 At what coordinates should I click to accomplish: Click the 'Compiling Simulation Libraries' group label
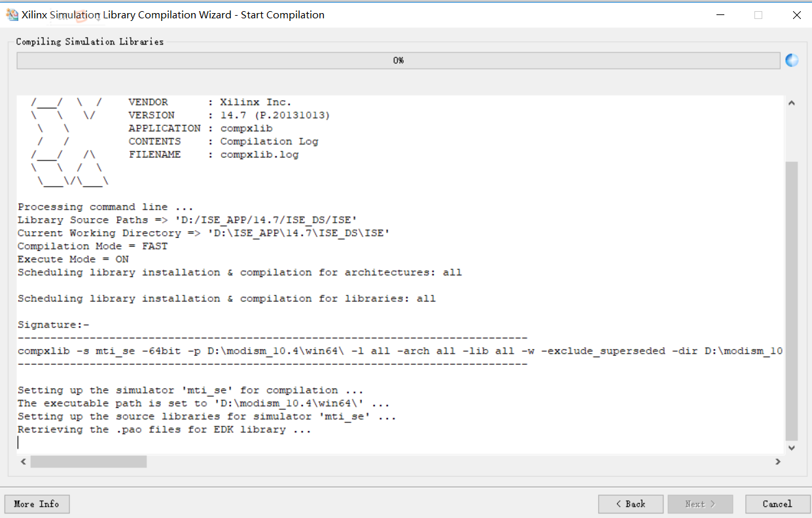click(90, 42)
